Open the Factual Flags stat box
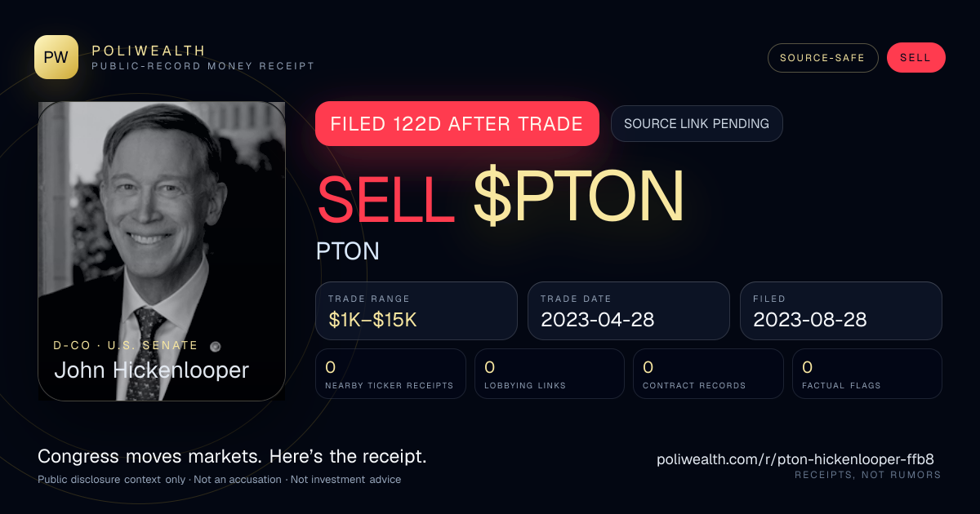980x514 pixels. tap(867, 374)
